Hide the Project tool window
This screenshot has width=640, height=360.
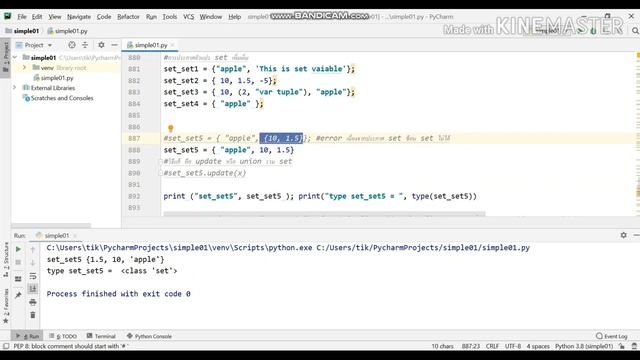(114, 45)
